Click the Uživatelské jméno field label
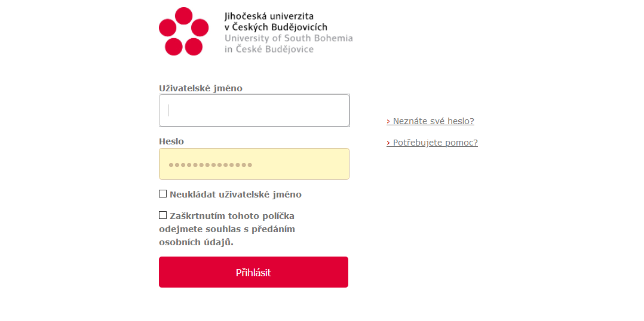 tap(201, 88)
